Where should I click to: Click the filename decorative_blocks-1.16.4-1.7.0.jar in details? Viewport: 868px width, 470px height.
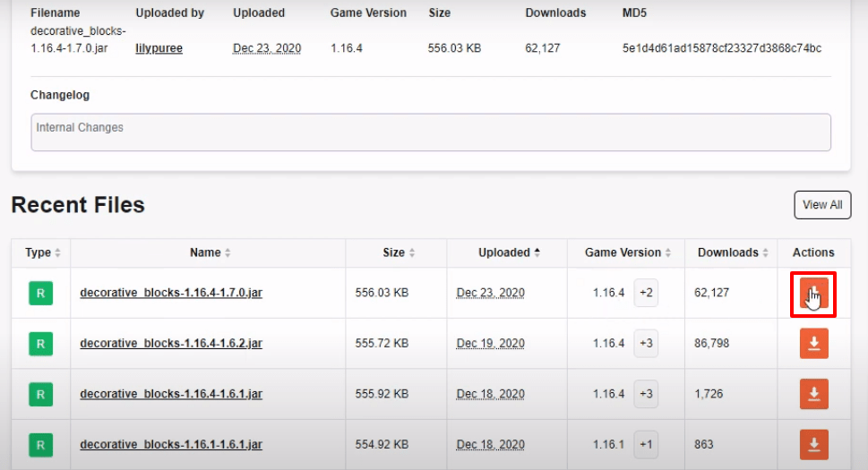78,39
